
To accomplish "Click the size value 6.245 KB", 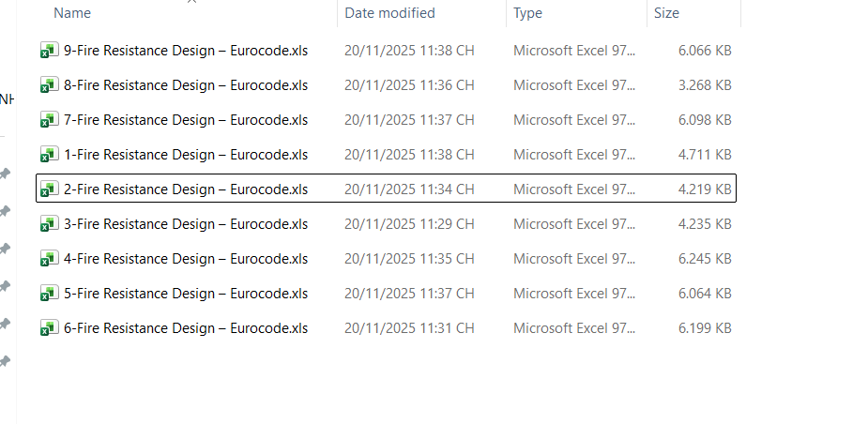I will [x=705, y=259].
